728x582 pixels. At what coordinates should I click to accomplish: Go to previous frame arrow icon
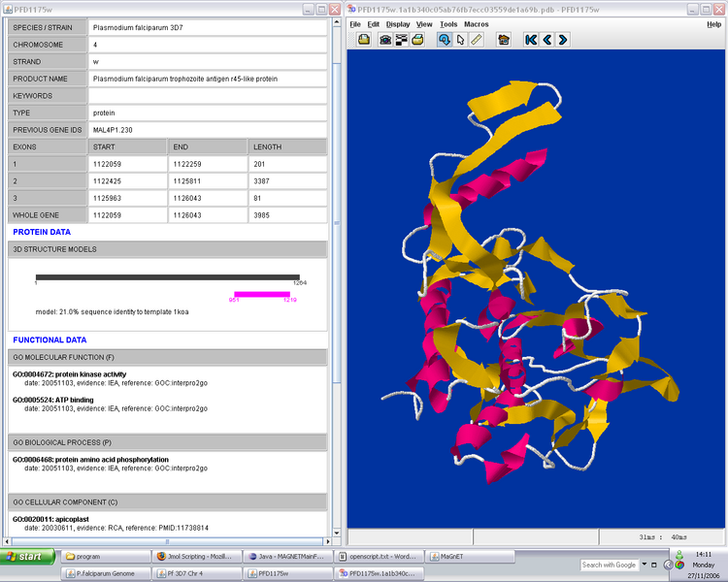coord(546,40)
